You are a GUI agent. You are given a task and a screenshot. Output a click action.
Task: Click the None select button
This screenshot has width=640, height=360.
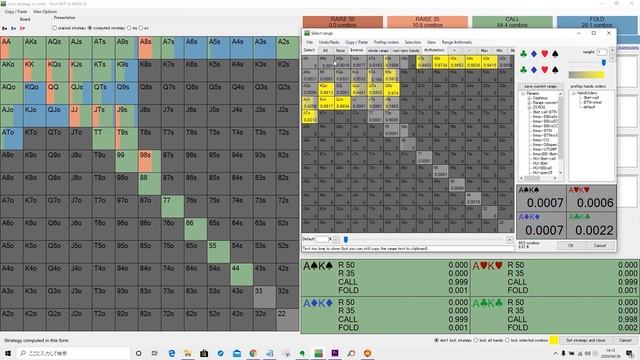click(340, 51)
